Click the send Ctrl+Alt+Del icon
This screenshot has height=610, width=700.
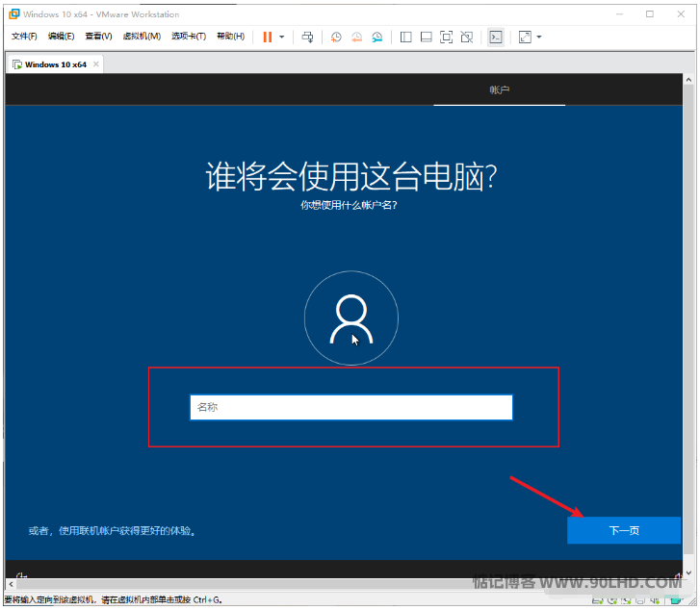pos(307,37)
